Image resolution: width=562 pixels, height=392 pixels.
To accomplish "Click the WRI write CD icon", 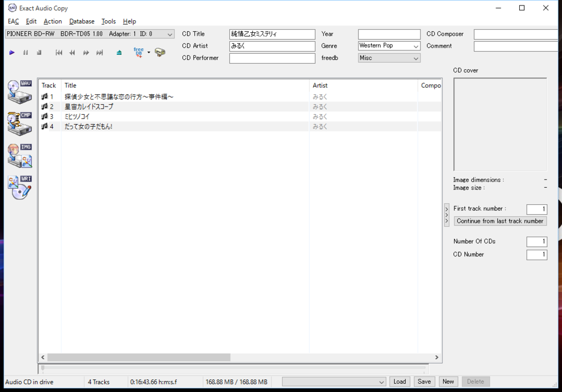I will click(20, 188).
